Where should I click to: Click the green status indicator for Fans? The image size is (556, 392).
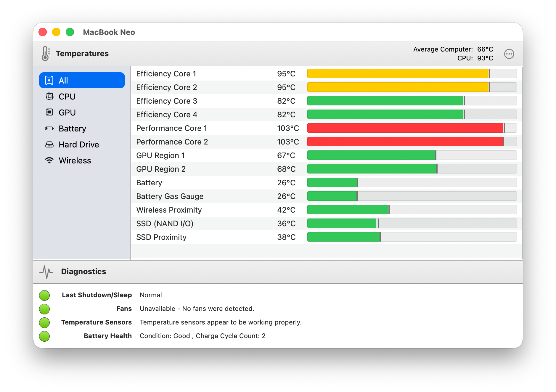(x=44, y=309)
